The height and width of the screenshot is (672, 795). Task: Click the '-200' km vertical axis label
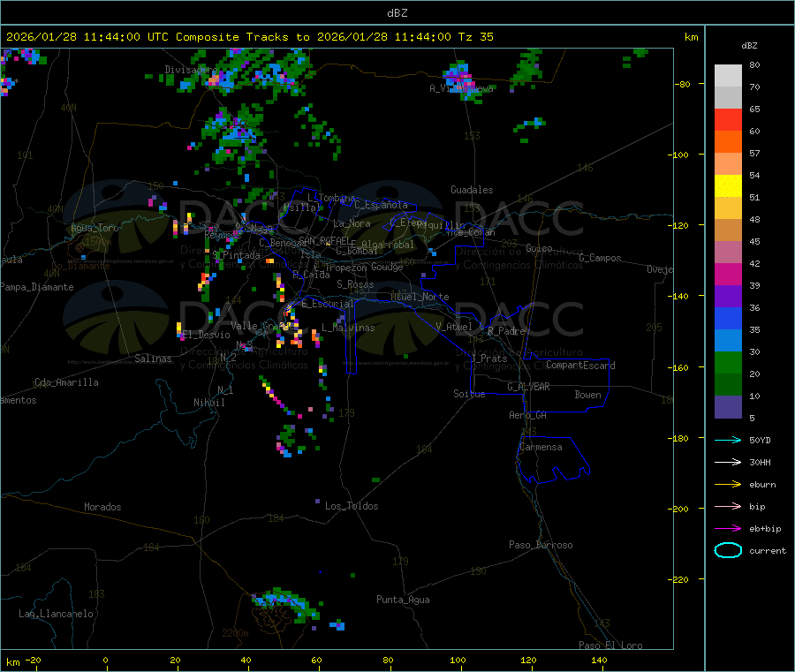[x=678, y=509]
